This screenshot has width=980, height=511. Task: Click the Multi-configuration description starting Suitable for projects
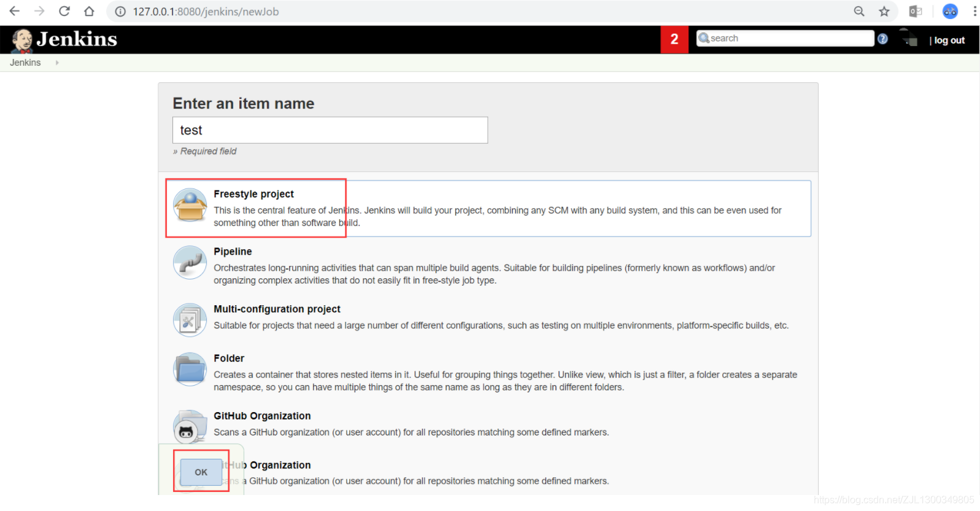point(501,326)
